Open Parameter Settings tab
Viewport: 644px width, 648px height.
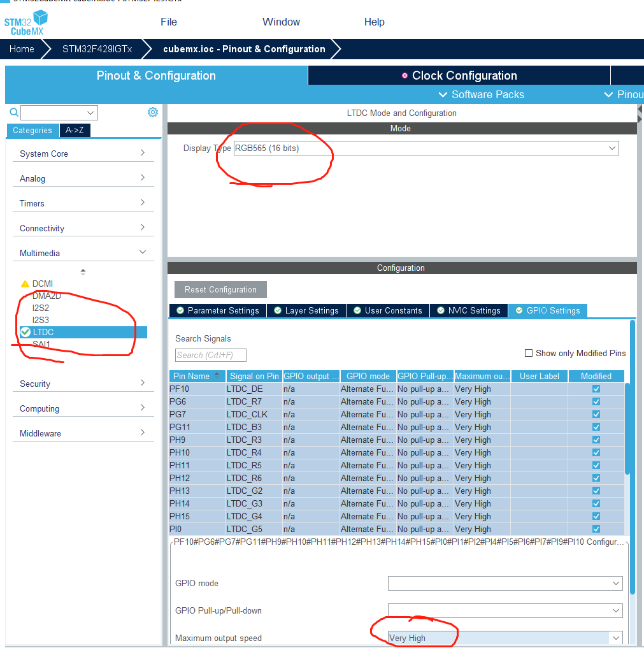pyautogui.click(x=218, y=311)
